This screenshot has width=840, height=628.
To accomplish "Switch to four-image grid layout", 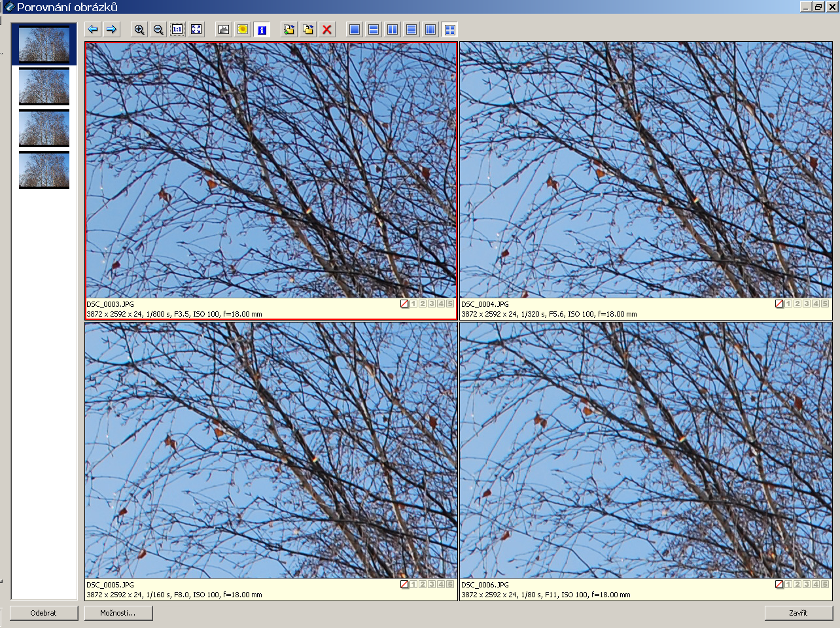I will pyautogui.click(x=449, y=29).
